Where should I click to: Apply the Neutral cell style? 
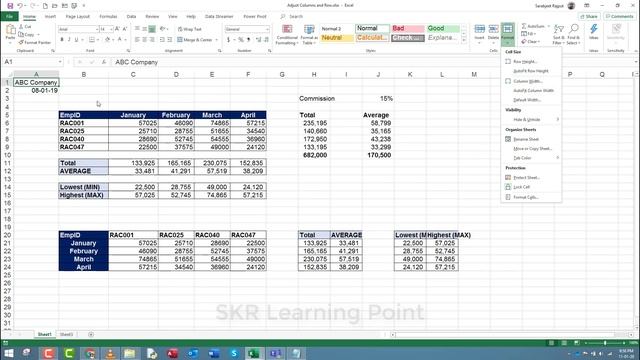coord(337,38)
